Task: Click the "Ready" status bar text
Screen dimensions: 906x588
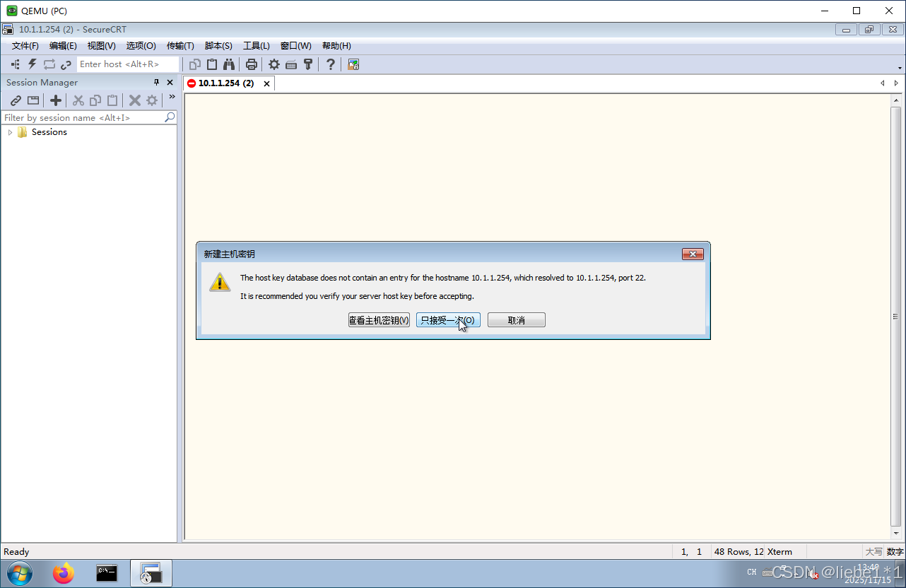Action: (17, 552)
